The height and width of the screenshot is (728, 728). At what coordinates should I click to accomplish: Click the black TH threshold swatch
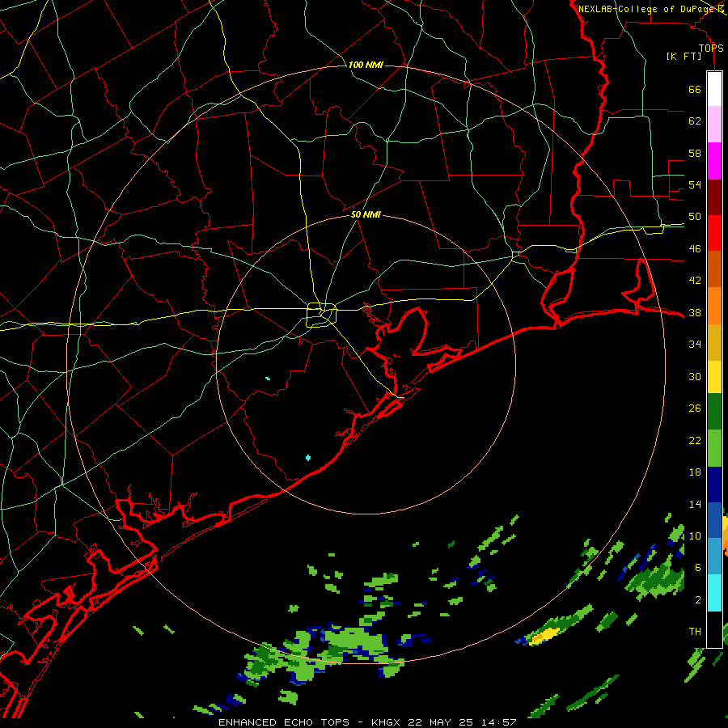tap(714, 629)
